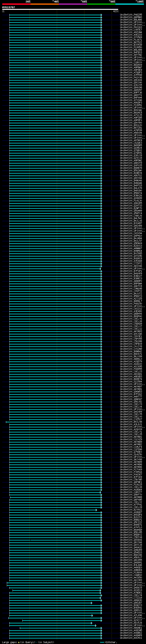The image size is (146, 644).
Task: Open hit UniRef100_B8LN86
Action: (x=131, y=20)
